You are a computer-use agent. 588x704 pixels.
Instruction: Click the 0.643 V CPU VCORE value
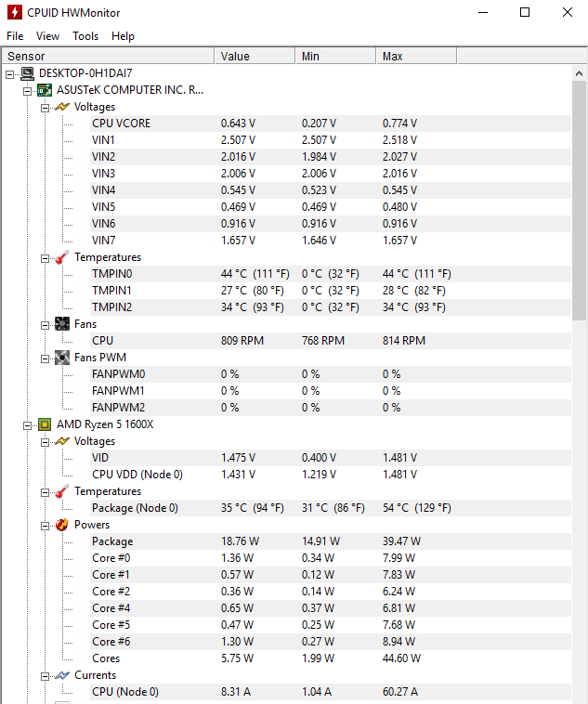coord(238,124)
